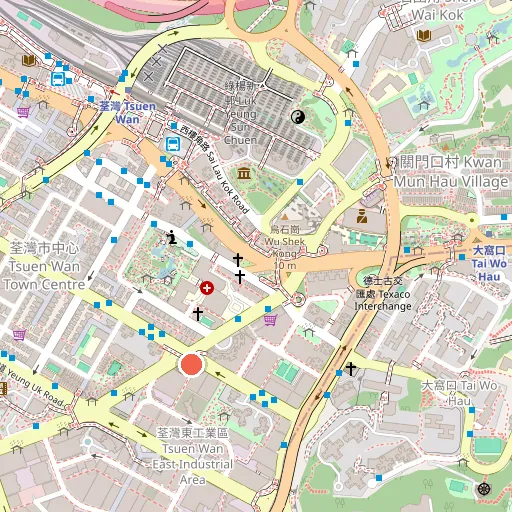Viewport: 512px width, 512px height.
Task: Click the police officer icon near Wu Shek Kong
Action: click(x=362, y=216)
